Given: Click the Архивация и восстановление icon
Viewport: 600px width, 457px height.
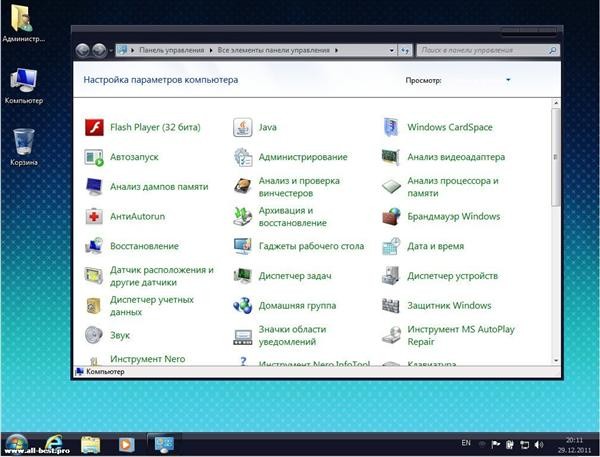Looking at the screenshot, I should point(243,216).
